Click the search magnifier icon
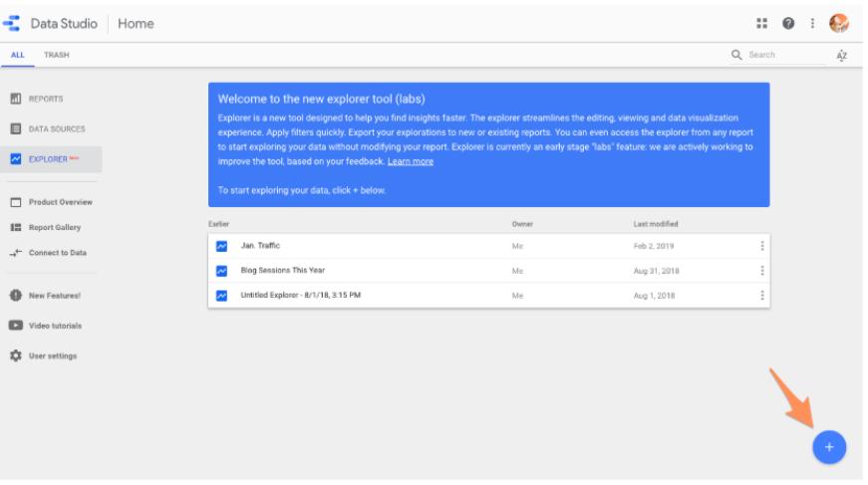 click(x=736, y=55)
